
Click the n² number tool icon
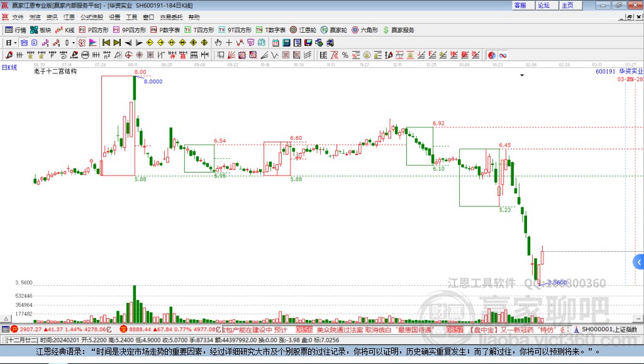[x=107, y=55]
